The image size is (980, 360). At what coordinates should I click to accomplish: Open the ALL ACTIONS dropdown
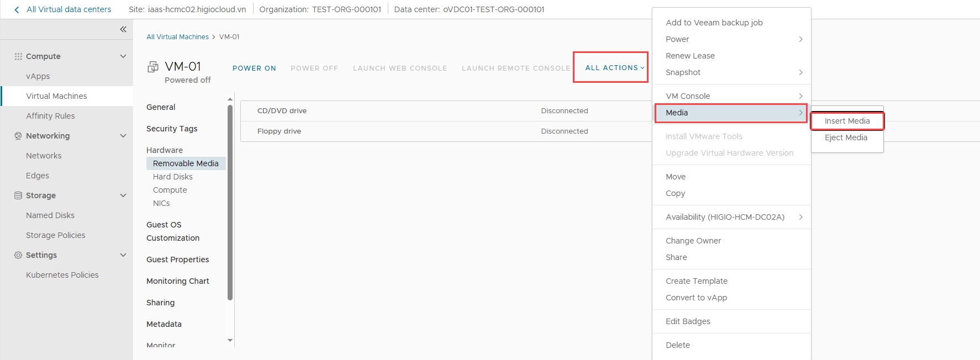coord(614,68)
